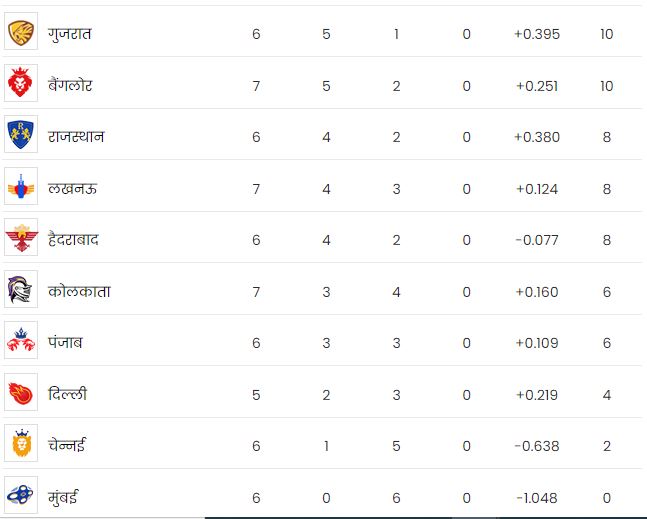Click the Hyderabad winged logo
This screenshot has width=647, height=519.
tap(21, 240)
